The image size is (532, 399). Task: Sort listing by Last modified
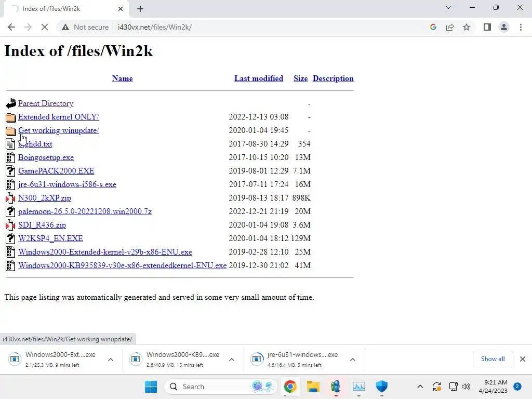pos(259,78)
